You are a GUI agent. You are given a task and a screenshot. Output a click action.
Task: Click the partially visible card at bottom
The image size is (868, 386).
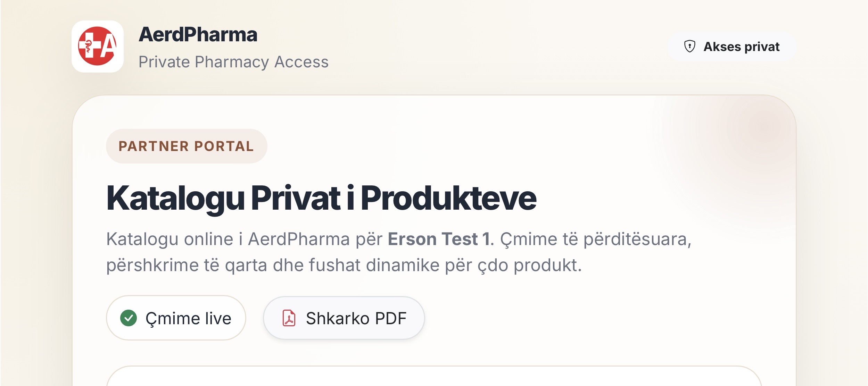click(434, 378)
